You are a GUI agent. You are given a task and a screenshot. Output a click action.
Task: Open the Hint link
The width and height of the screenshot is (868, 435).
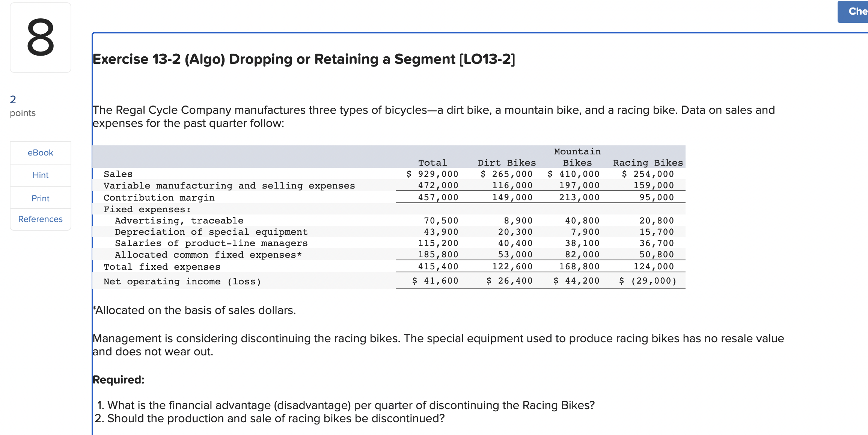pos(40,175)
